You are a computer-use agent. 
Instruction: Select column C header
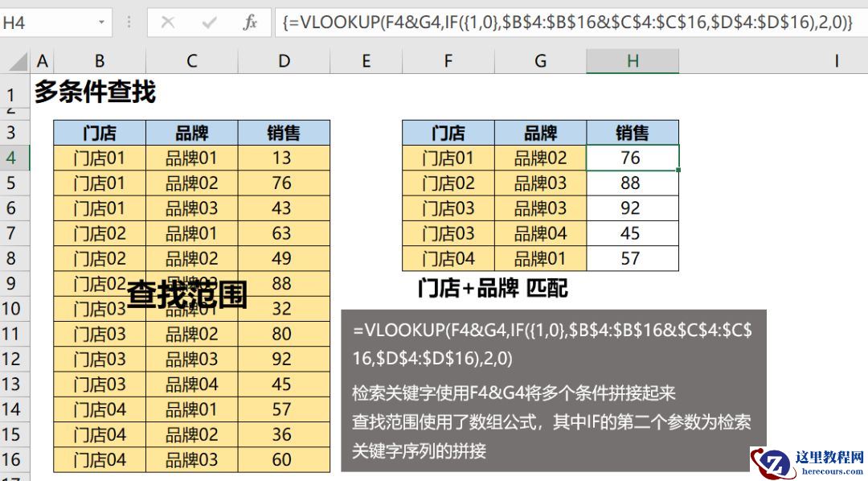(191, 61)
